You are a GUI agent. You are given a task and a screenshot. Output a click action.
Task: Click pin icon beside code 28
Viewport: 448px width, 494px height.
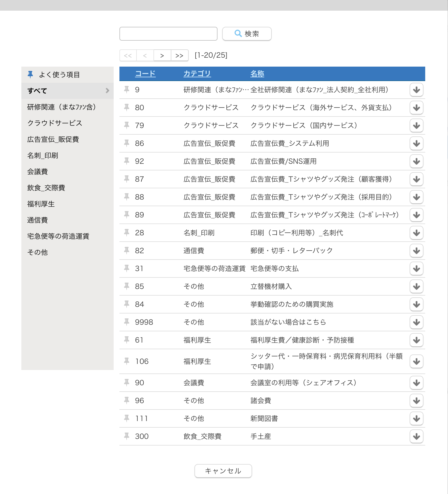[x=127, y=232]
